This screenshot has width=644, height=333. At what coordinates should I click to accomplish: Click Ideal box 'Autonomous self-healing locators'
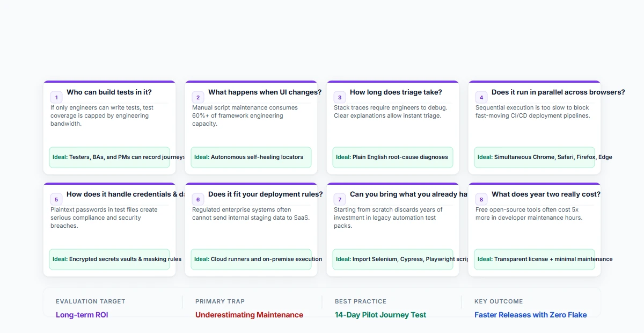pyautogui.click(x=251, y=157)
